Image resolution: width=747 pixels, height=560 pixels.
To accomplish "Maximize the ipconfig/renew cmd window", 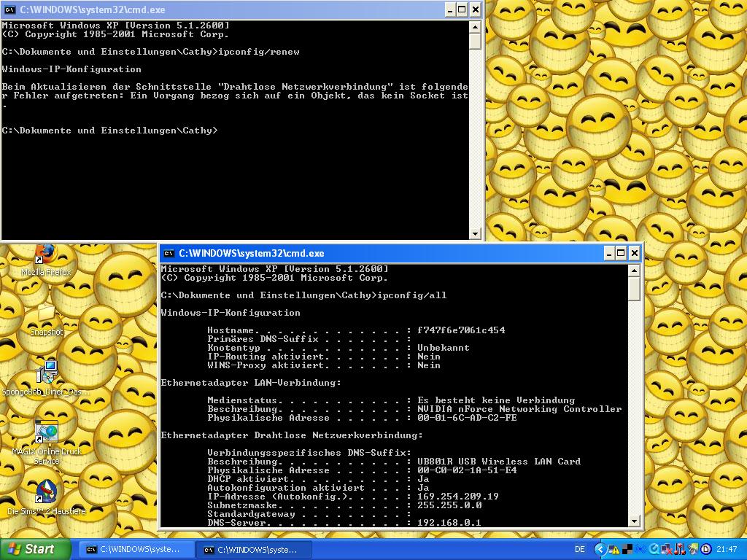I will (x=462, y=9).
